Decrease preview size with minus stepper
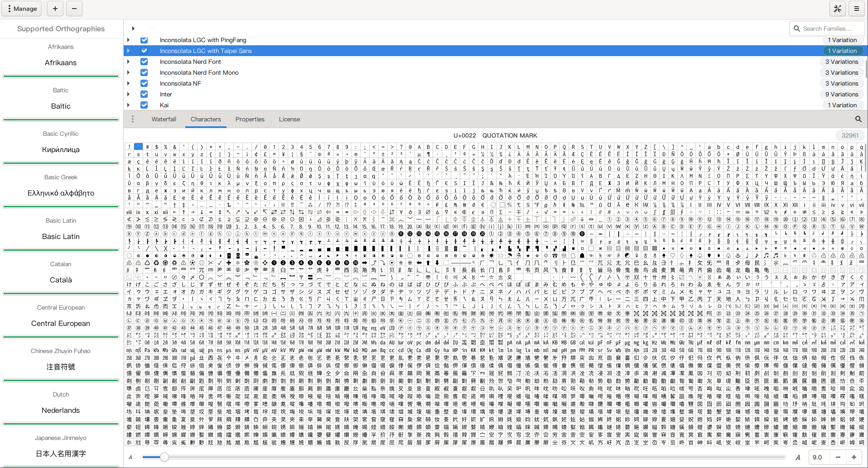This screenshot has height=468, width=868. tap(838, 457)
